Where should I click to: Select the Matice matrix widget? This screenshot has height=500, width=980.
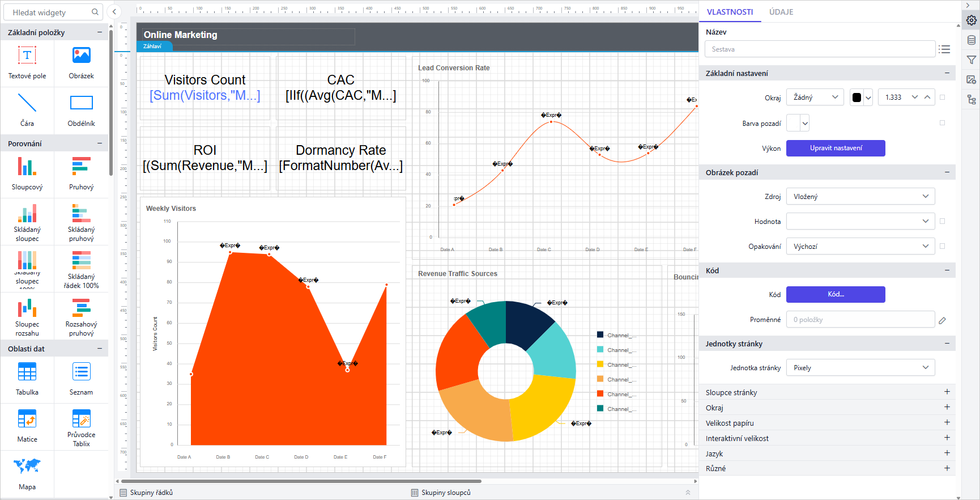click(27, 427)
